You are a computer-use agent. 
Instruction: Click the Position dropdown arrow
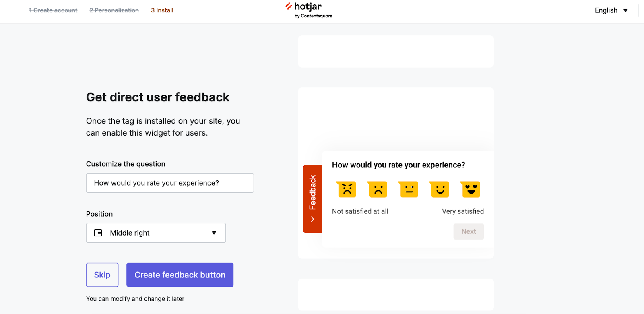[214, 233]
